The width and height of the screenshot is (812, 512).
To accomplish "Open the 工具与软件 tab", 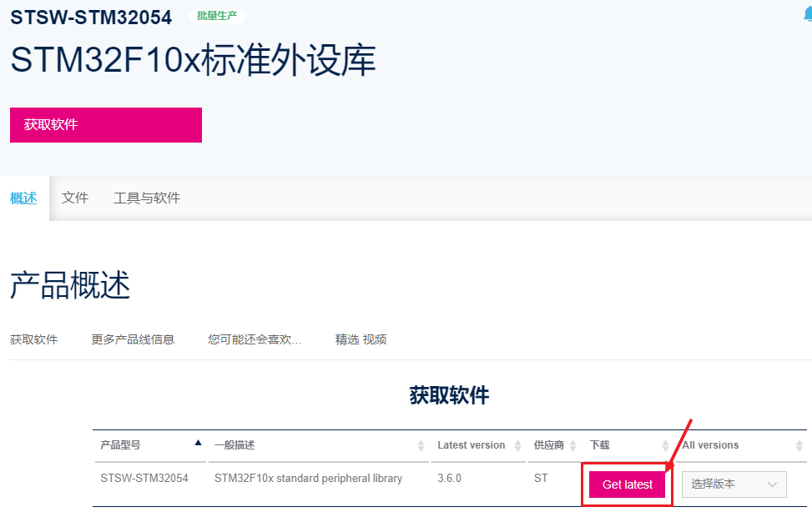I will (x=147, y=198).
